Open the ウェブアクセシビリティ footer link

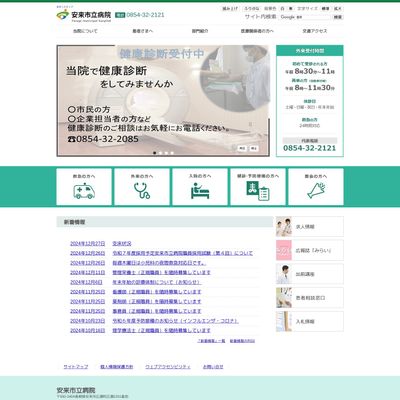168,367
